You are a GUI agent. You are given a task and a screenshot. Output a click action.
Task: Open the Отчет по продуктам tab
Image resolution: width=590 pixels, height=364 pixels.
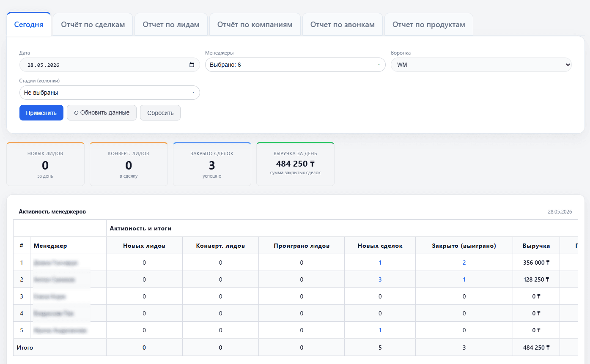click(x=429, y=25)
